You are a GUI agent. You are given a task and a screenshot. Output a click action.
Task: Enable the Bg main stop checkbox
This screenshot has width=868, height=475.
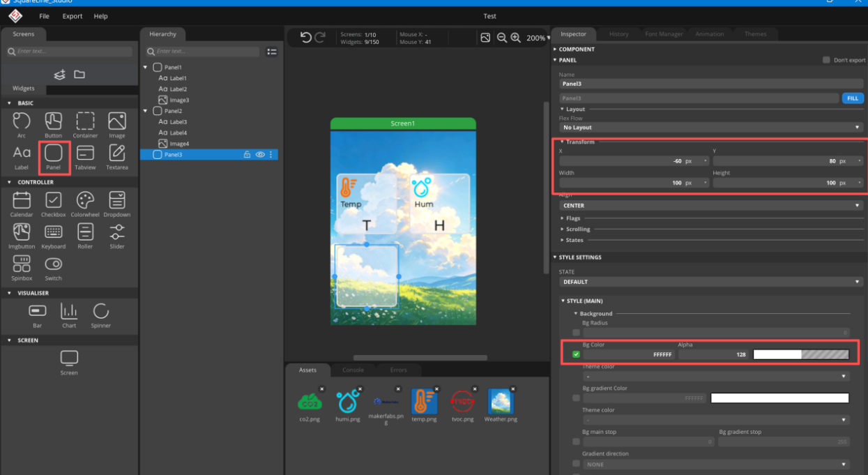point(576,442)
